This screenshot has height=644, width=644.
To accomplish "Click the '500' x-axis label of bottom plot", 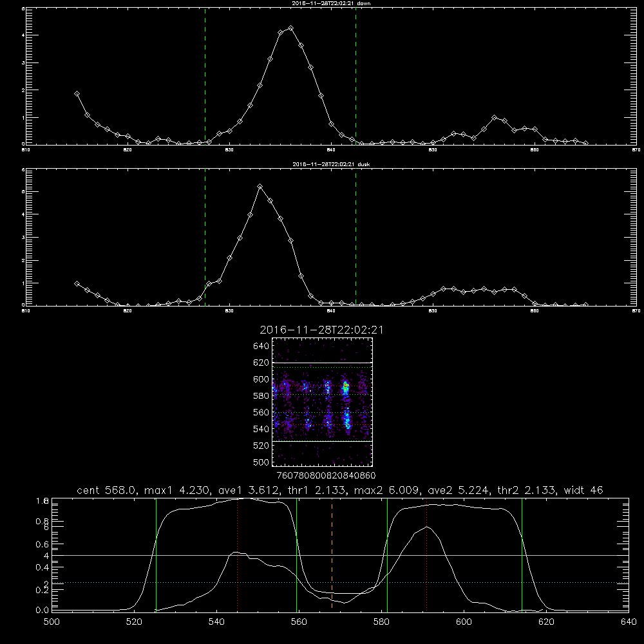I will click(52, 622).
